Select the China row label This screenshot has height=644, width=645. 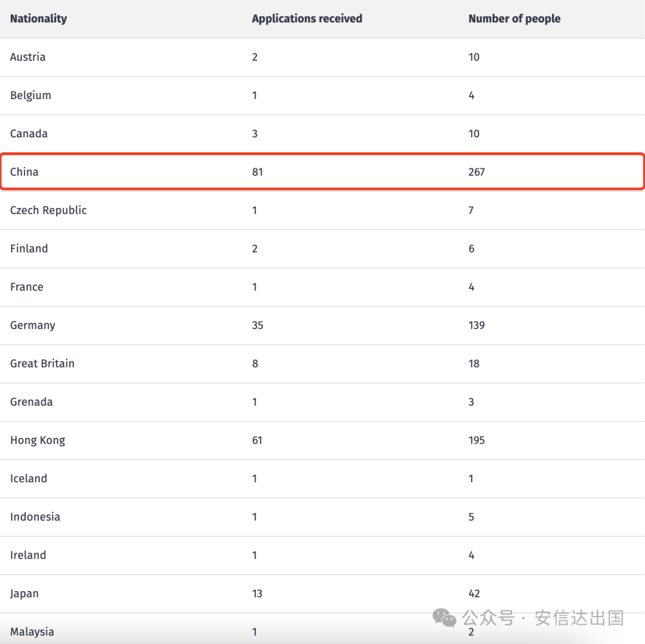[24, 172]
